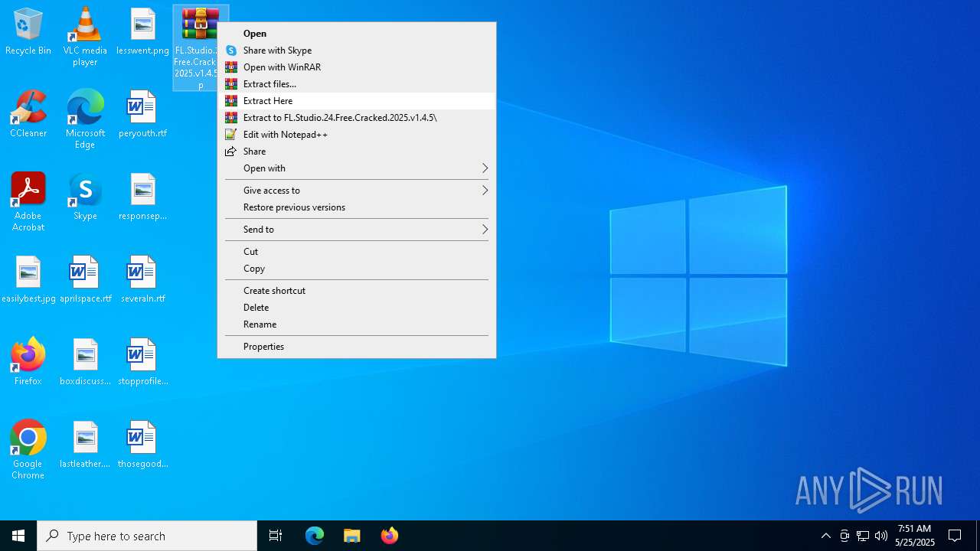Choose Extract files... from context menu

point(357,84)
